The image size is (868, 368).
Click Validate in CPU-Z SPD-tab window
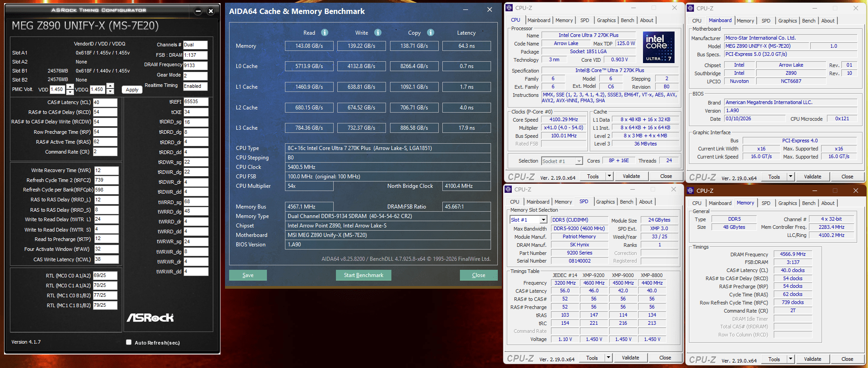click(630, 358)
